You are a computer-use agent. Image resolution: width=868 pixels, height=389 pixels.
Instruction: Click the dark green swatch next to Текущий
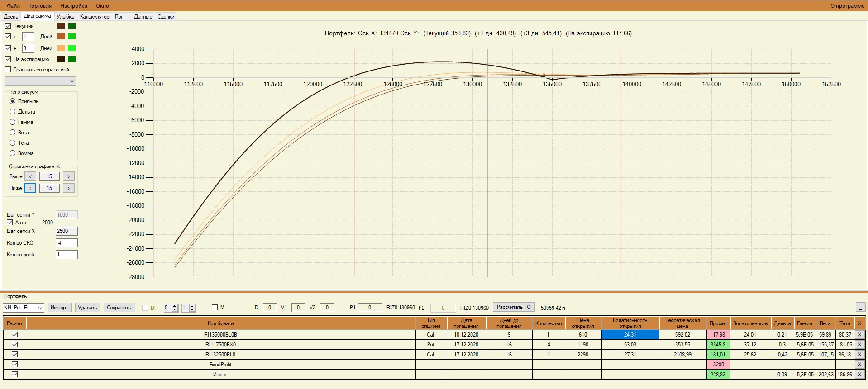tap(72, 26)
